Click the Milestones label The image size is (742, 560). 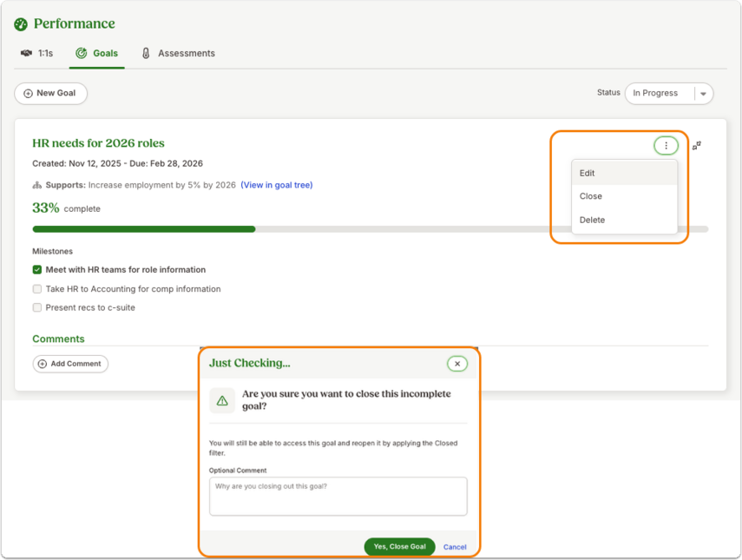(x=53, y=252)
